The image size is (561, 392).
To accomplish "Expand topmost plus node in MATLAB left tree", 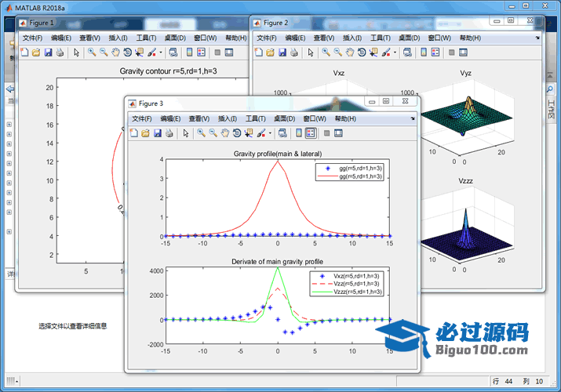I will [9, 125].
